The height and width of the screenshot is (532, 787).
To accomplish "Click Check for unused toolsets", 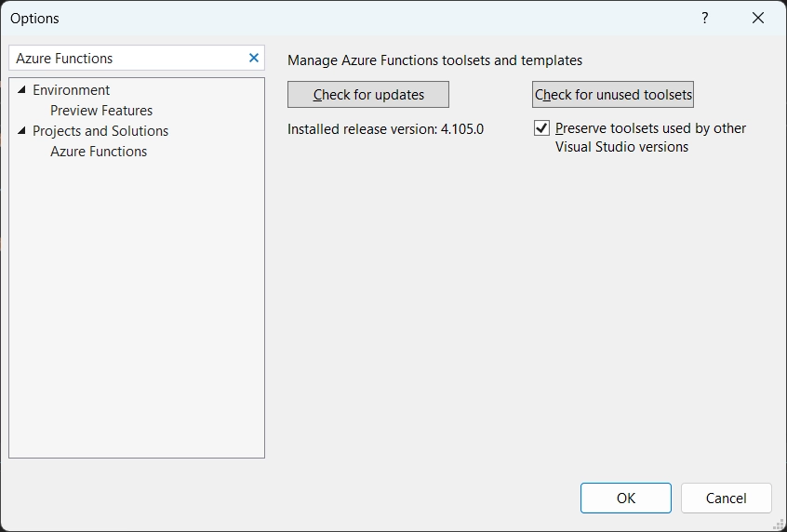I will 613,94.
